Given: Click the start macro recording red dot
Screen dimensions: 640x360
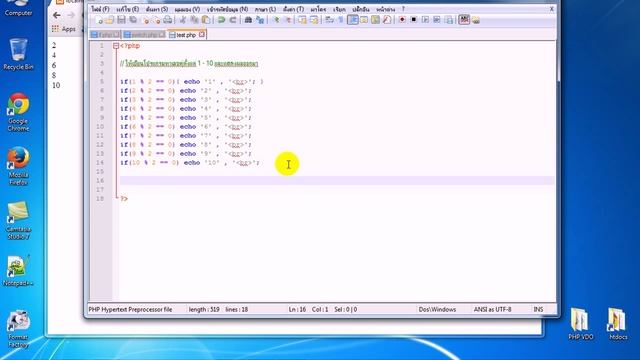Looking at the screenshot, I should coord(402,20).
